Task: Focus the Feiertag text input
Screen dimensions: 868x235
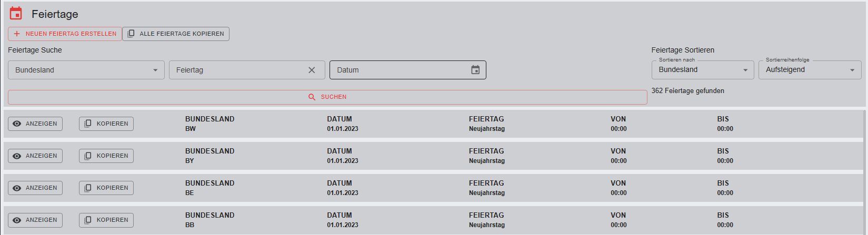Action: click(x=237, y=70)
